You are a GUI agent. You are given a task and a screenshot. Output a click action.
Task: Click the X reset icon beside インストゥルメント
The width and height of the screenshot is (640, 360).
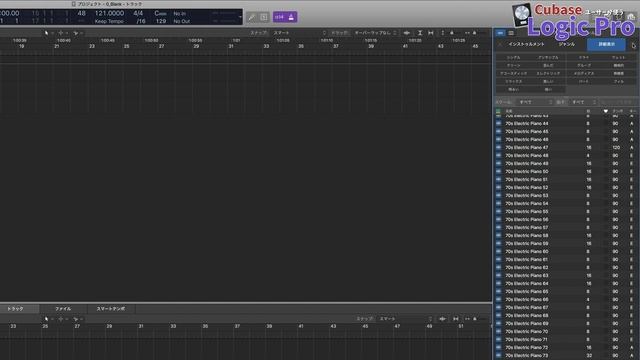pos(500,44)
